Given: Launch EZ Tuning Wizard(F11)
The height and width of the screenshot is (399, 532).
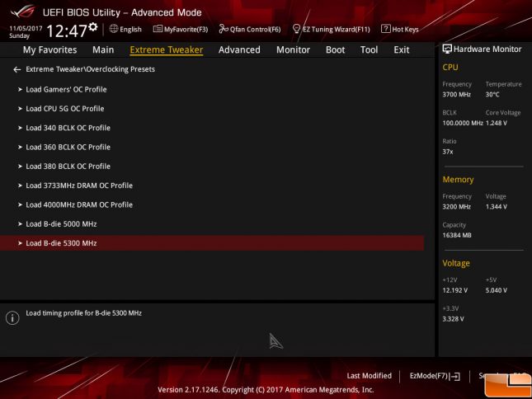Looking at the screenshot, I should click(331, 30).
